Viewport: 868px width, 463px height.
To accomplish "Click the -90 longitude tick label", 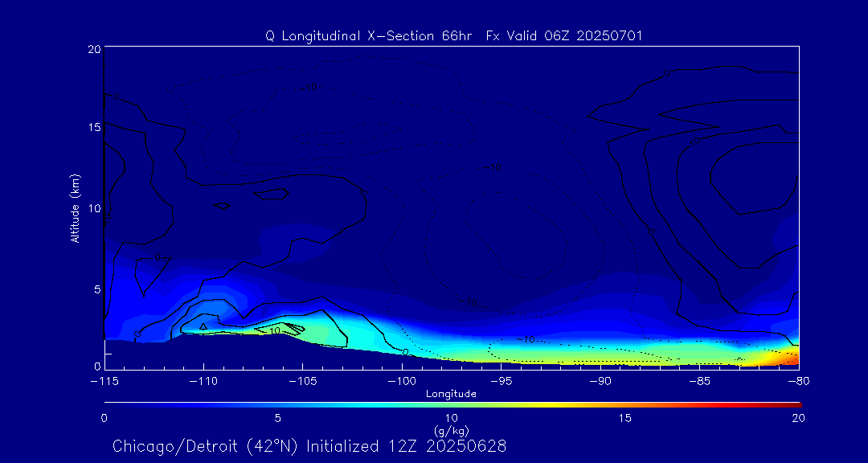I will pyautogui.click(x=600, y=382).
